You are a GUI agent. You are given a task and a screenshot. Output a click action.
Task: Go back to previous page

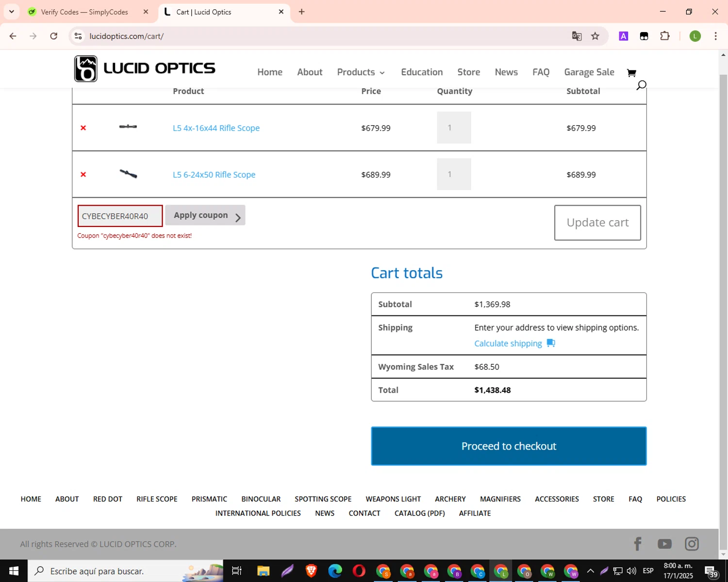tap(13, 36)
